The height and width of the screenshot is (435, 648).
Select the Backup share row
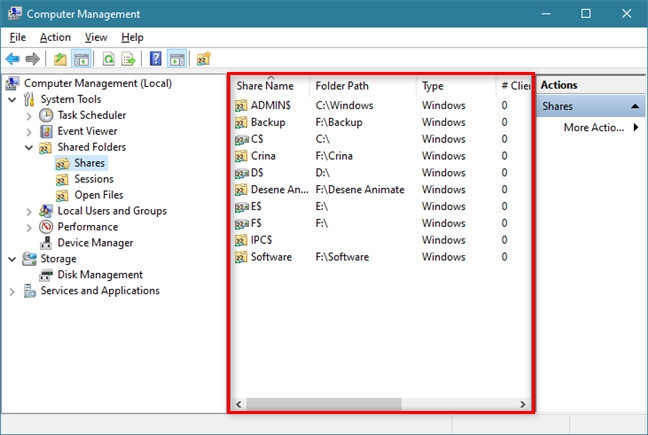click(268, 122)
